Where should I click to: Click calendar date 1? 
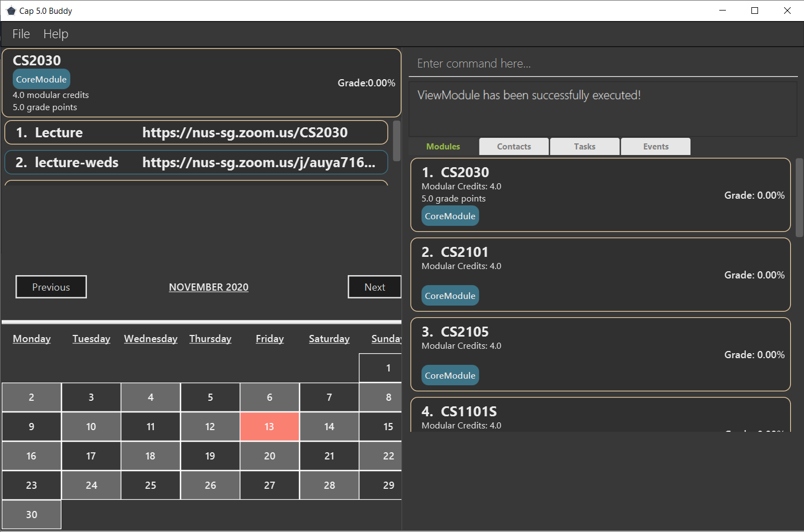(x=380, y=368)
